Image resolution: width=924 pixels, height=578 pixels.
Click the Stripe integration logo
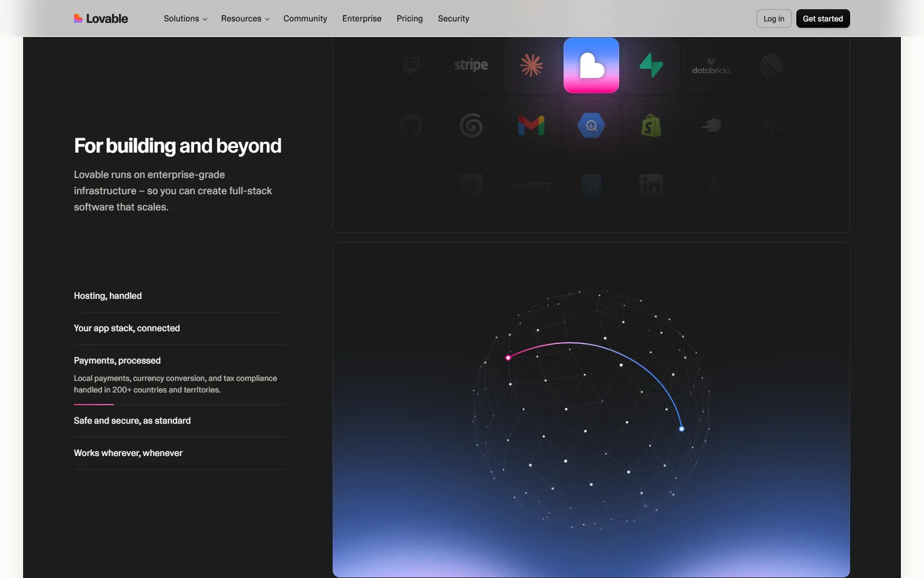(471, 65)
